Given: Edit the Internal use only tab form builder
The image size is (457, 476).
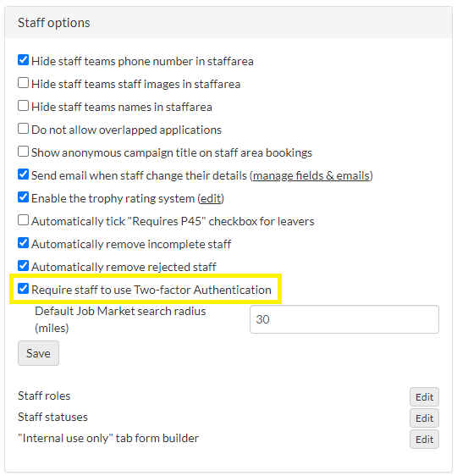Looking at the screenshot, I should pyautogui.click(x=424, y=439).
